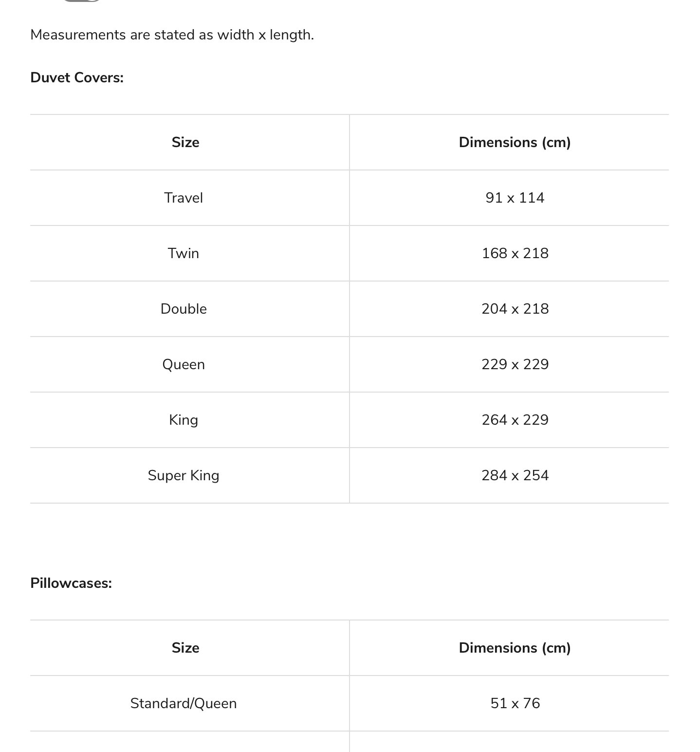Select the Super King size cell

pyautogui.click(x=184, y=475)
